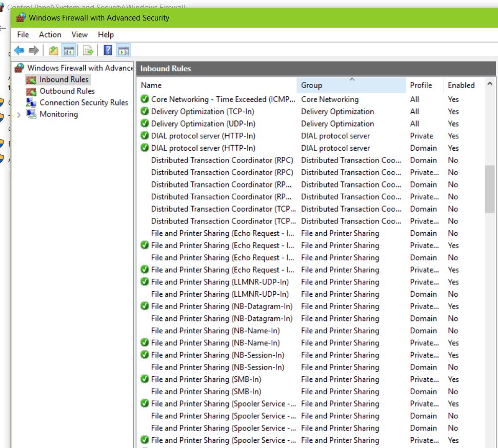The image size is (498, 448).
Task: Click green check of Delivery Optimization (UDP-In)
Action: coord(145,123)
